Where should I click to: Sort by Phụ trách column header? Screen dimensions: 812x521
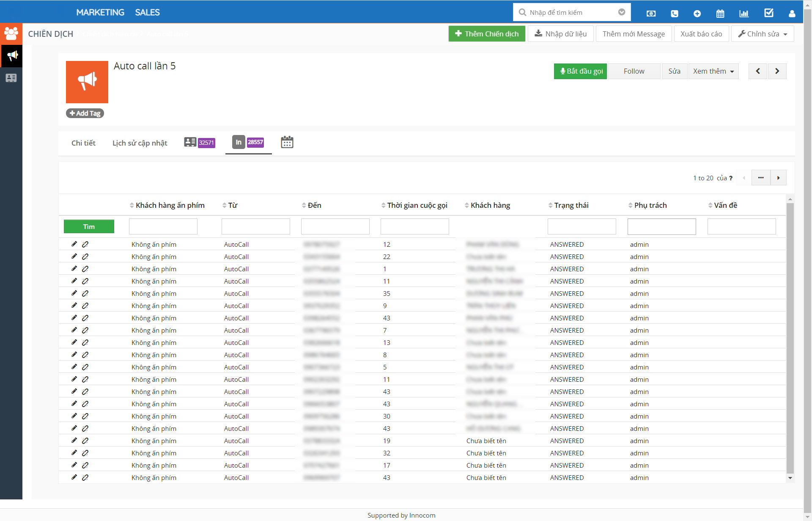point(647,205)
